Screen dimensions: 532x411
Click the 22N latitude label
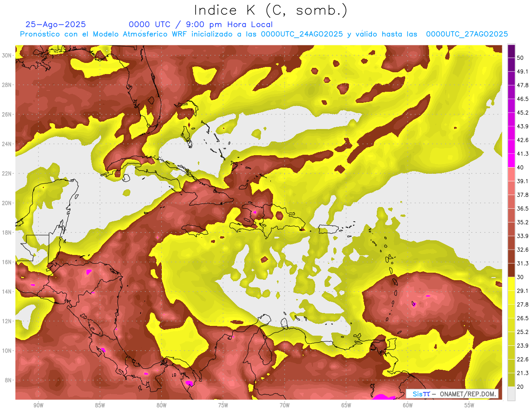pyautogui.click(x=7, y=173)
